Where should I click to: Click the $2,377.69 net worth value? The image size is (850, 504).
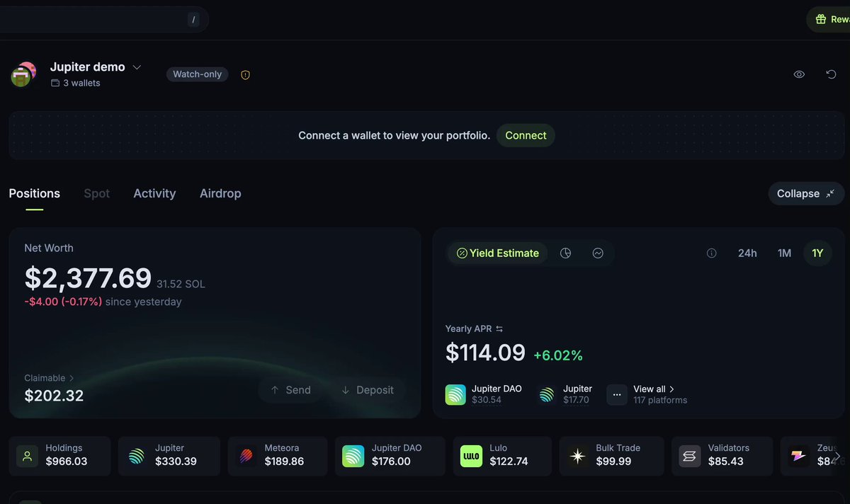[88, 278]
